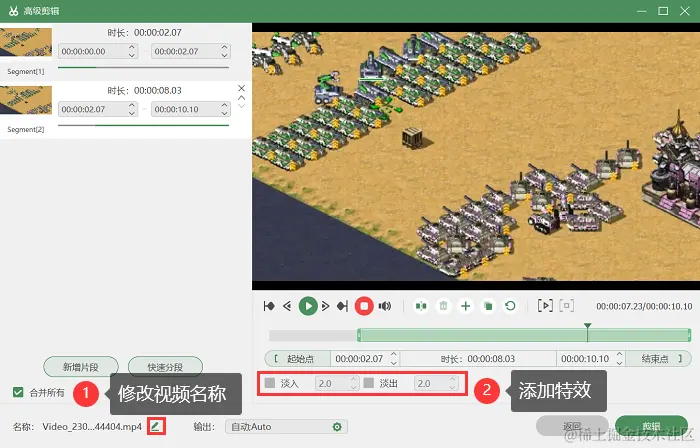The width and height of the screenshot is (700, 448).
Task: Open output settings with the gear icon
Action: [x=337, y=427]
